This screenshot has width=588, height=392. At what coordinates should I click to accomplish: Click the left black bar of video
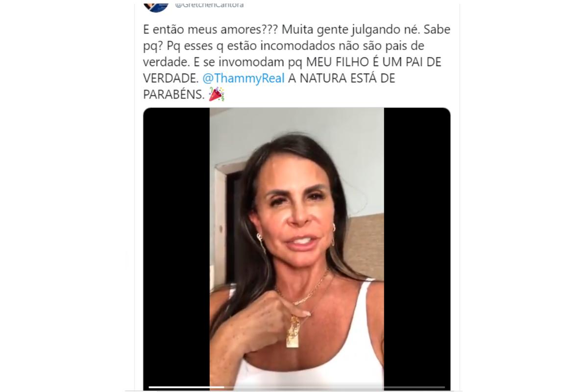pyautogui.click(x=176, y=245)
